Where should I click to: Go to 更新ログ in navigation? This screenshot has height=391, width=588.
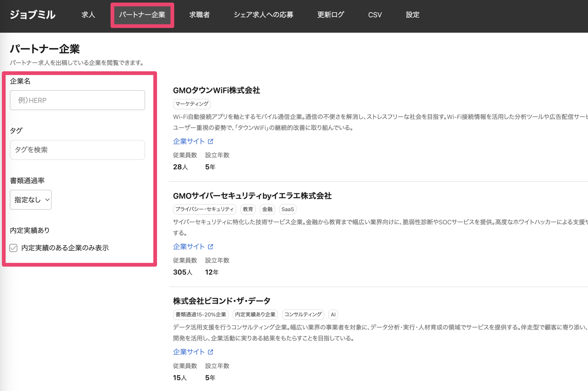331,15
